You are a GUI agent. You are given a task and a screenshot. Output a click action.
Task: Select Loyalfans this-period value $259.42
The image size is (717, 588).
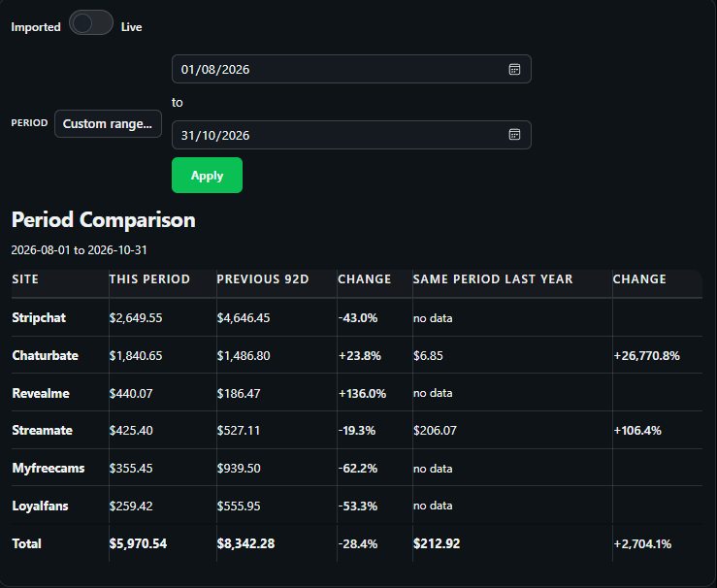click(x=131, y=506)
